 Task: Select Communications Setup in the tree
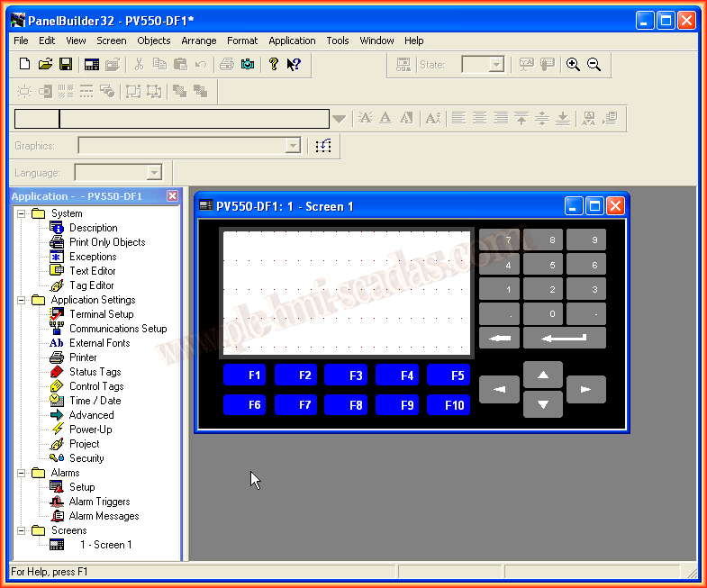[117, 329]
